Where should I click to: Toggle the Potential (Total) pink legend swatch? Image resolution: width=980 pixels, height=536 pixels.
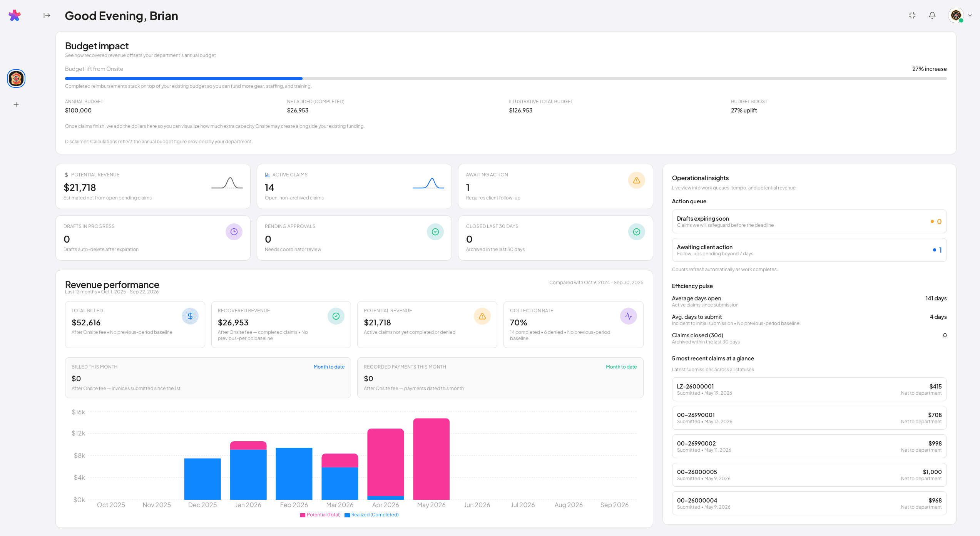tap(303, 515)
